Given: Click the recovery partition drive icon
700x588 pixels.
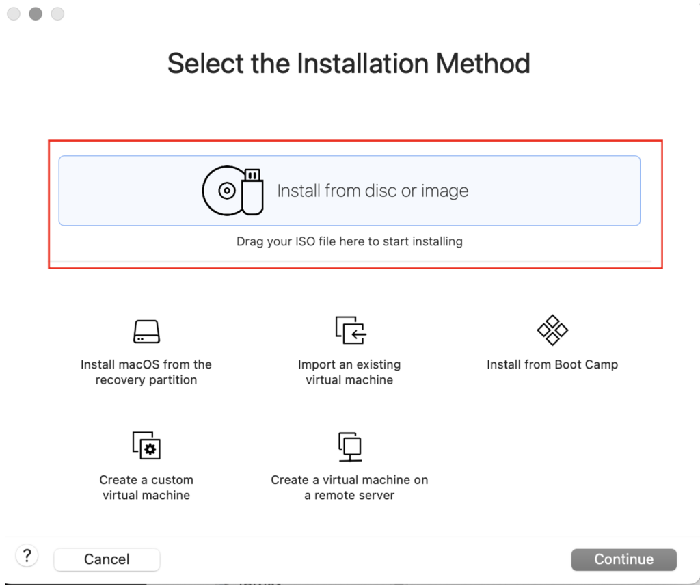Looking at the screenshot, I should click(146, 332).
